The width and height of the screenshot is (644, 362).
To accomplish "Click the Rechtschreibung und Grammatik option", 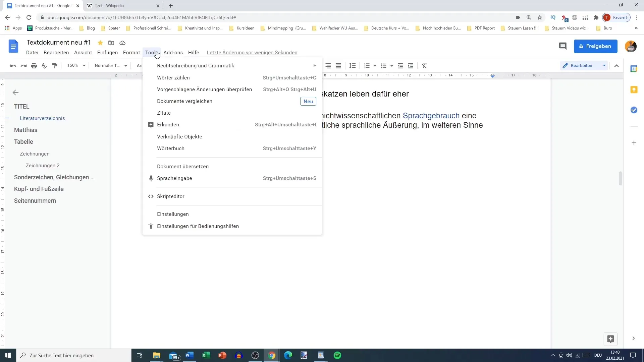I will click(196, 65).
